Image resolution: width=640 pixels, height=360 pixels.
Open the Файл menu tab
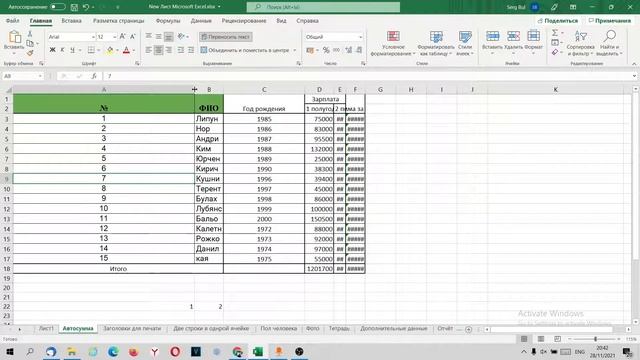pos(13,20)
